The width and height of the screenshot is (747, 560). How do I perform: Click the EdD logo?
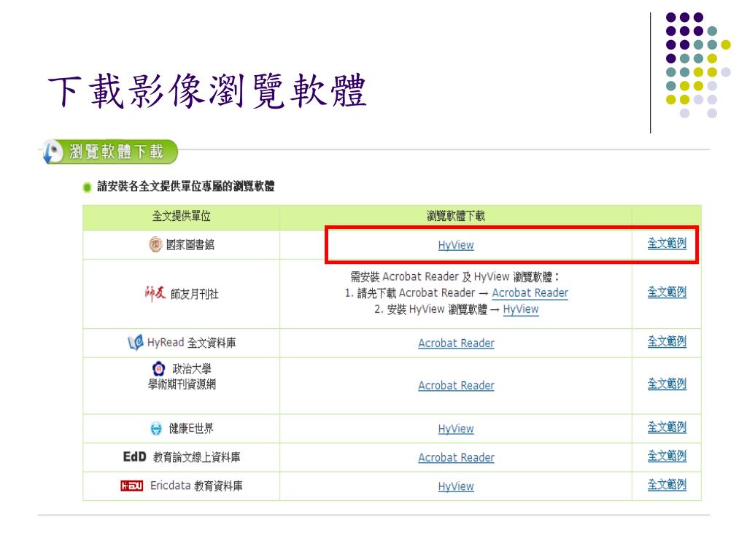click(134, 457)
